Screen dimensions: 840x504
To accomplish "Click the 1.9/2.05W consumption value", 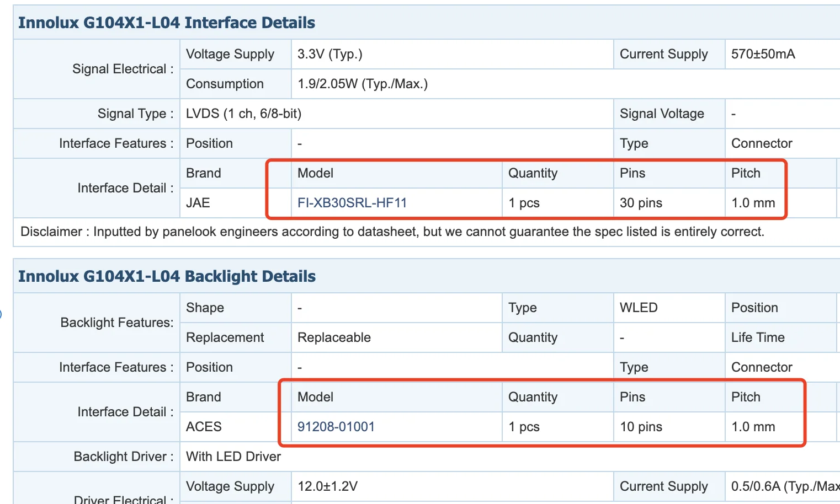I will [x=362, y=84].
